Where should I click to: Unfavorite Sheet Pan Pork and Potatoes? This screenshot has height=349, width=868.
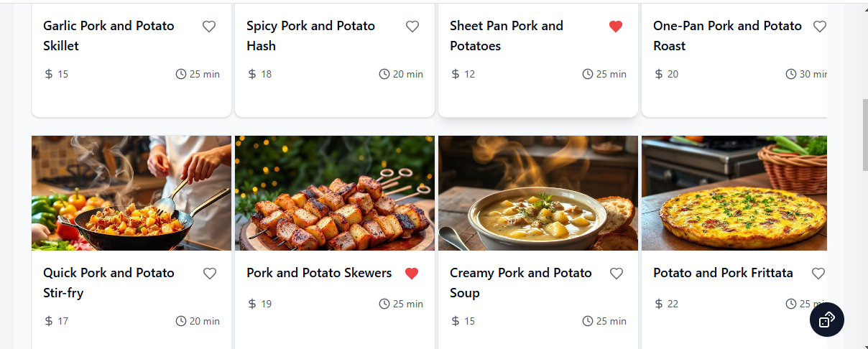[616, 27]
